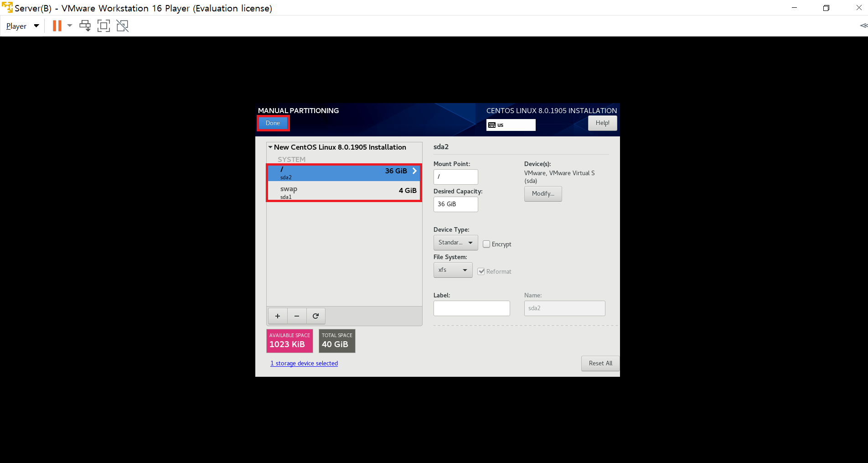
Task: Reload storage configuration from disk
Action: pyautogui.click(x=315, y=316)
